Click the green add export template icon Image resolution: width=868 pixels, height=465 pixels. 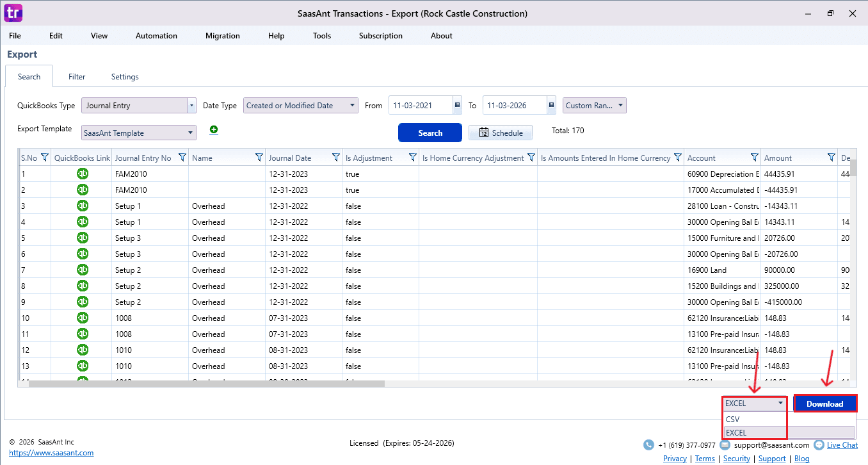coord(214,130)
